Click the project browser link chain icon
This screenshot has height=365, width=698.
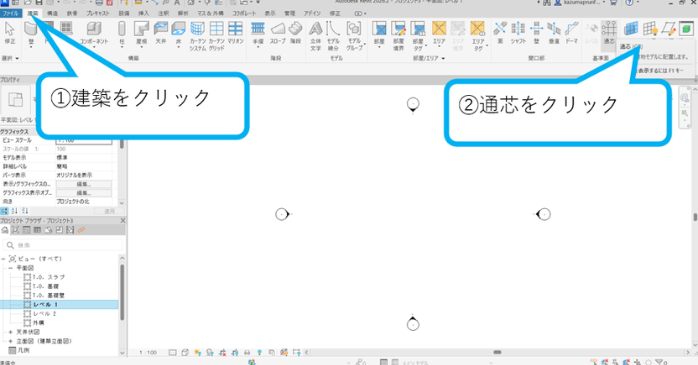click(81, 230)
